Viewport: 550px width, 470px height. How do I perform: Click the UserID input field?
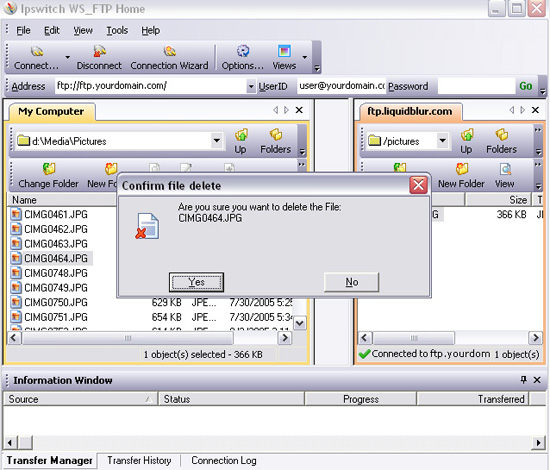point(341,86)
